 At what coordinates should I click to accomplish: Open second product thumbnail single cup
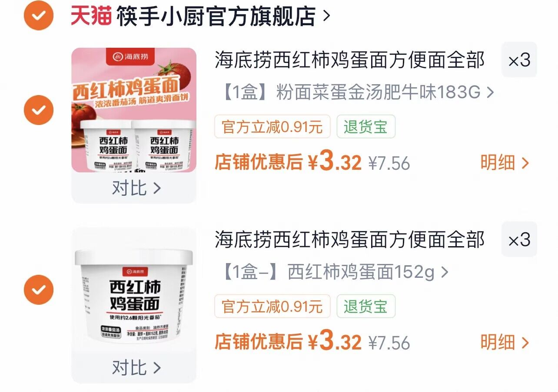(134, 290)
